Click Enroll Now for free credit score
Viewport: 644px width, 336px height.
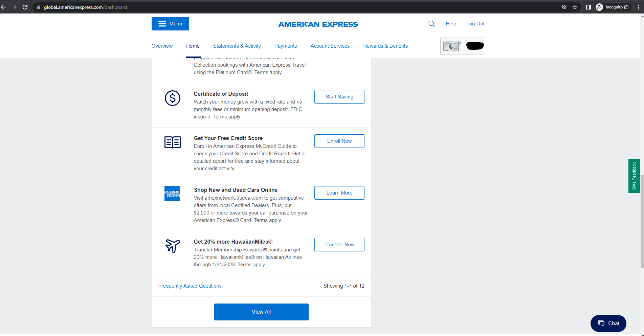[339, 141]
